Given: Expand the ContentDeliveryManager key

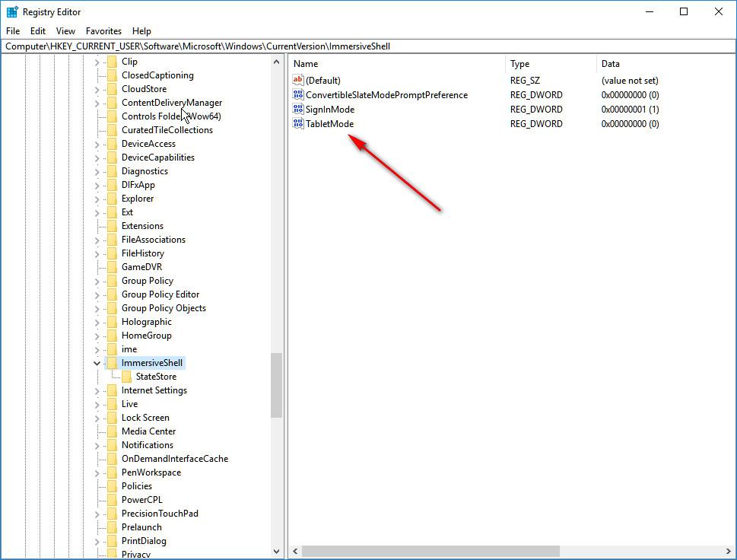Looking at the screenshot, I should point(97,103).
